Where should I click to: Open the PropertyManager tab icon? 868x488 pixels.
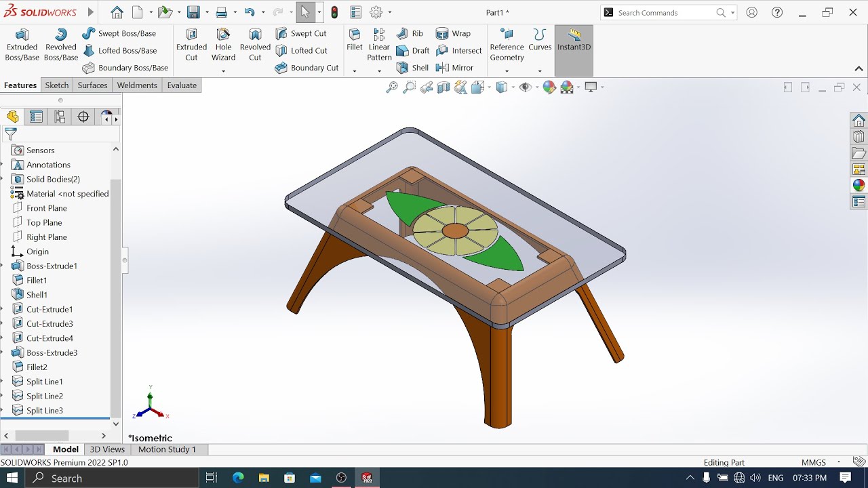[x=36, y=117]
